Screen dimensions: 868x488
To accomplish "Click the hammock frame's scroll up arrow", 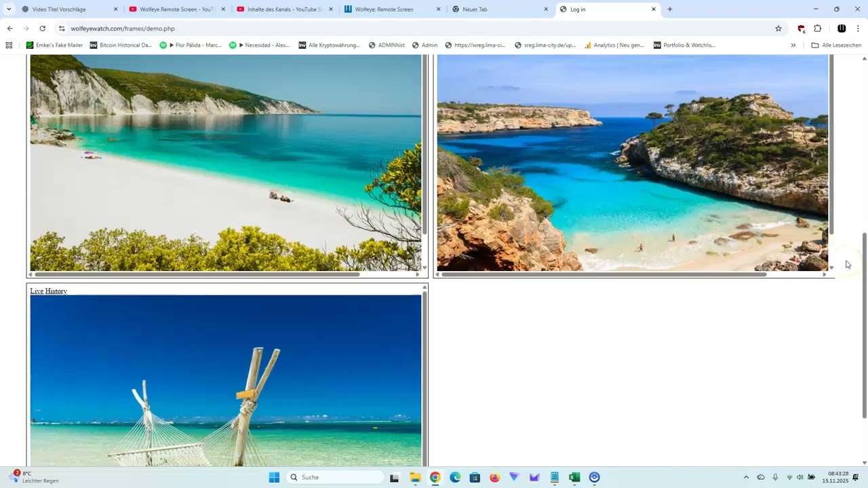I will pyautogui.click(x=425, y=287).
